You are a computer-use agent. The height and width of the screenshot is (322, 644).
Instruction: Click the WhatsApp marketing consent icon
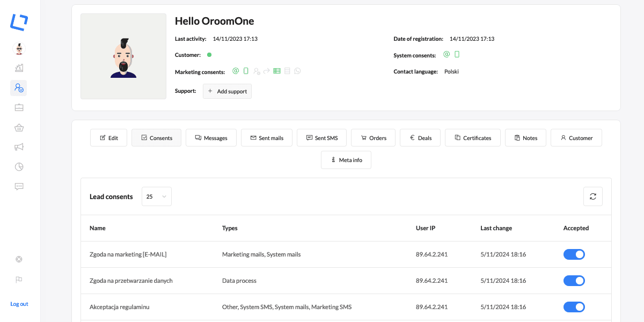coord(297,71)
